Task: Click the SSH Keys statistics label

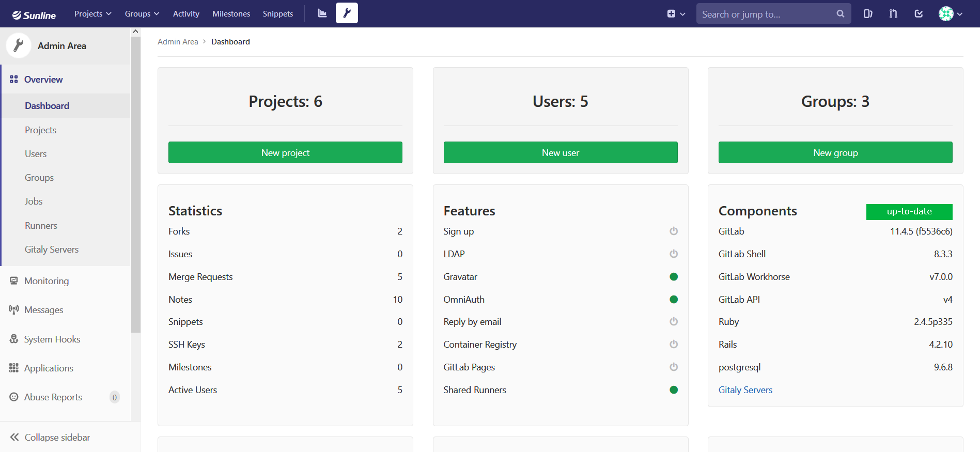Action: [186, 345]
